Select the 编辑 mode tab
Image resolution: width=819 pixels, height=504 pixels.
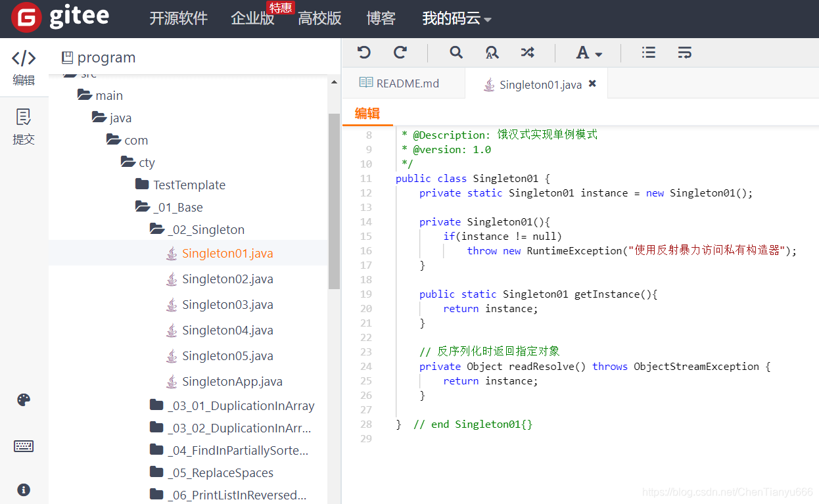coord(367,113)
